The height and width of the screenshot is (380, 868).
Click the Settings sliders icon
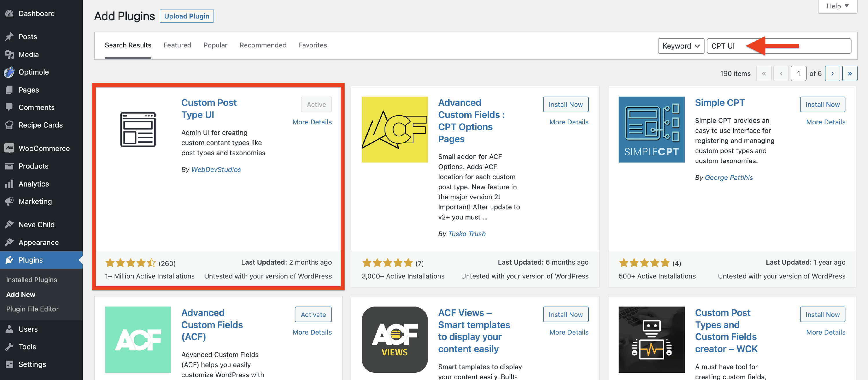[x=10, y=364]
